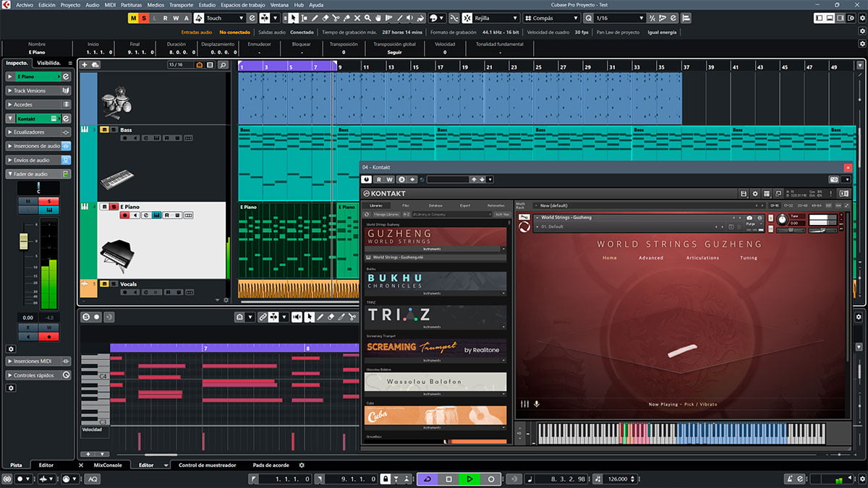Open the Compás grid type dropdown

click(x=552, y=17)
